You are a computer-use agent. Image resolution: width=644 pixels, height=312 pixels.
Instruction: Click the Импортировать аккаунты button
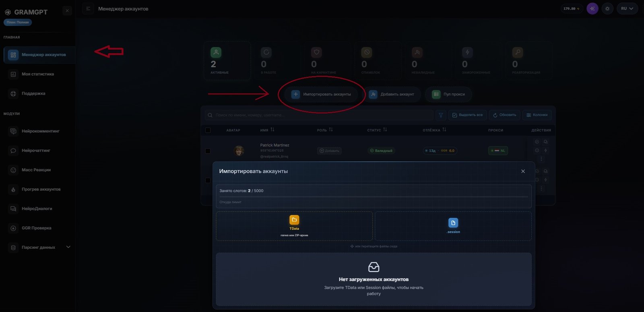point(321,94)
